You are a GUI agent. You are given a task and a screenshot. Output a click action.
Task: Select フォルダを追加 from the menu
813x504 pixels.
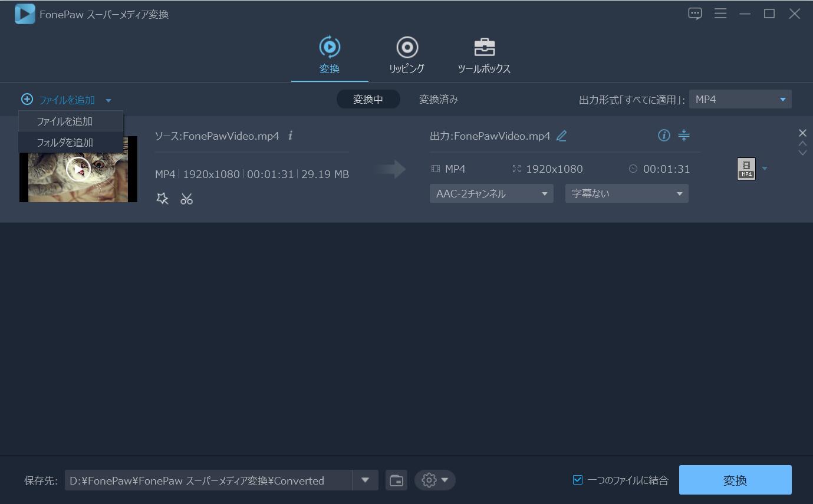pyautogui.click(x=65, y=143)
